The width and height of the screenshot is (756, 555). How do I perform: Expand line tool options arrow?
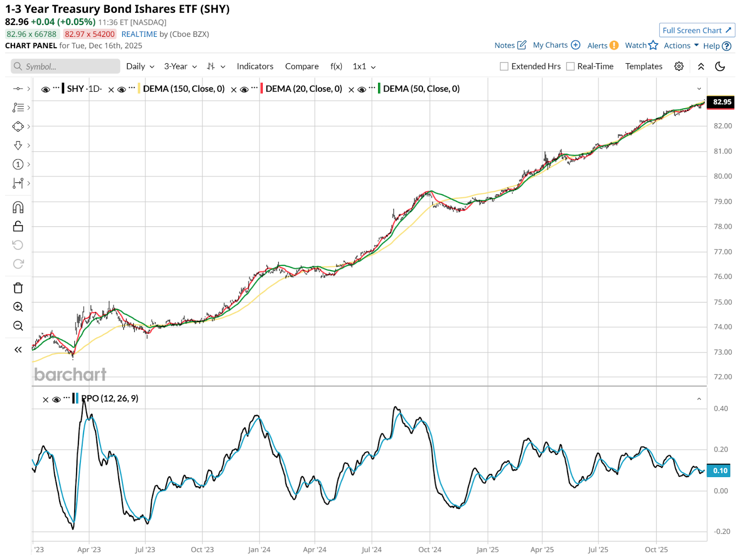click(29, 89)
